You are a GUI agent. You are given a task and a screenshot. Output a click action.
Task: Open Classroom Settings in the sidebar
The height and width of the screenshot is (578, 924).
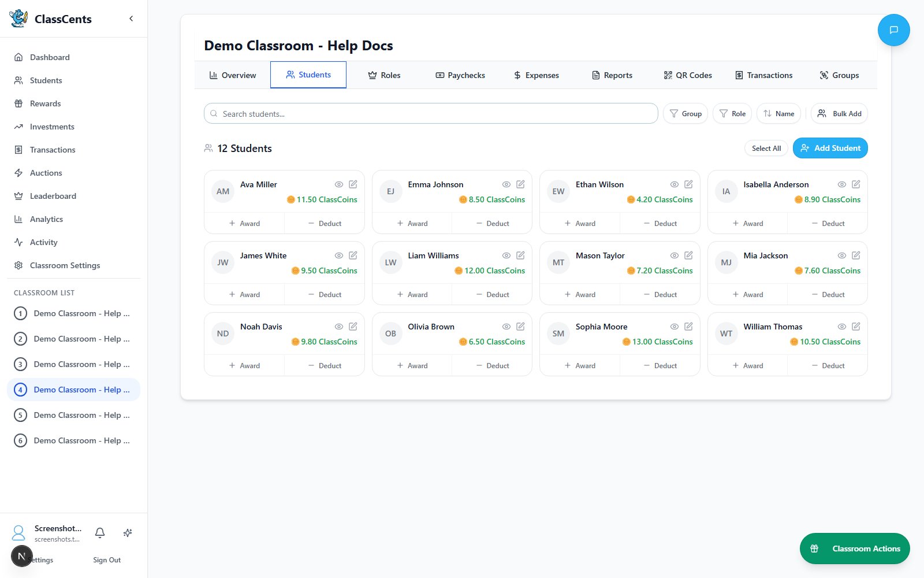point(73,265)
